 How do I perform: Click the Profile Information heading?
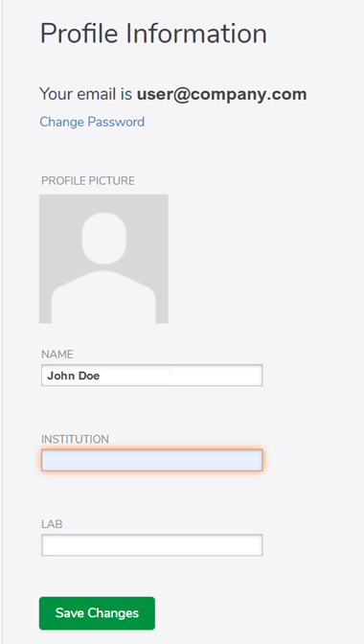click(153, 34)
